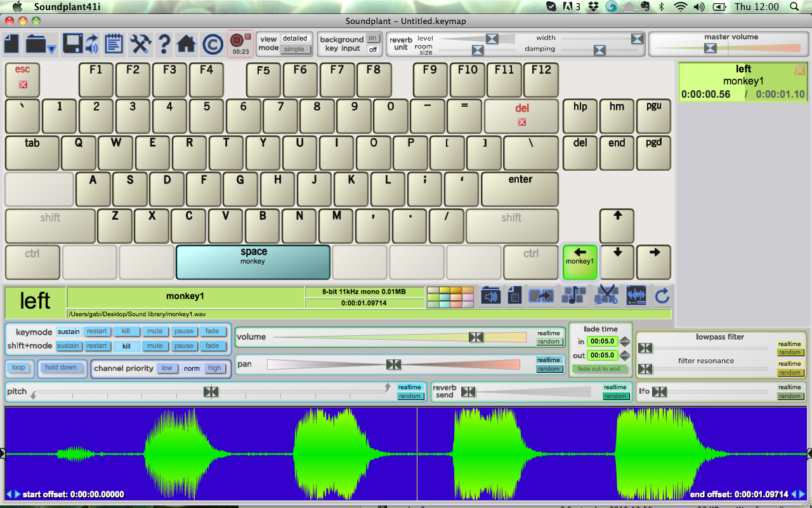Click the waveform at the white playhead line

click(417, 453)
